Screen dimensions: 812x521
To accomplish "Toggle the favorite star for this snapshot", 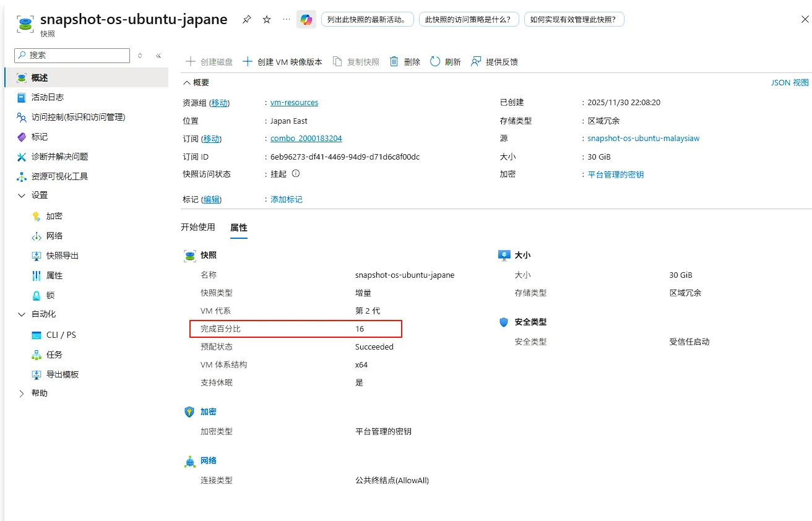I will pos(266,19).
